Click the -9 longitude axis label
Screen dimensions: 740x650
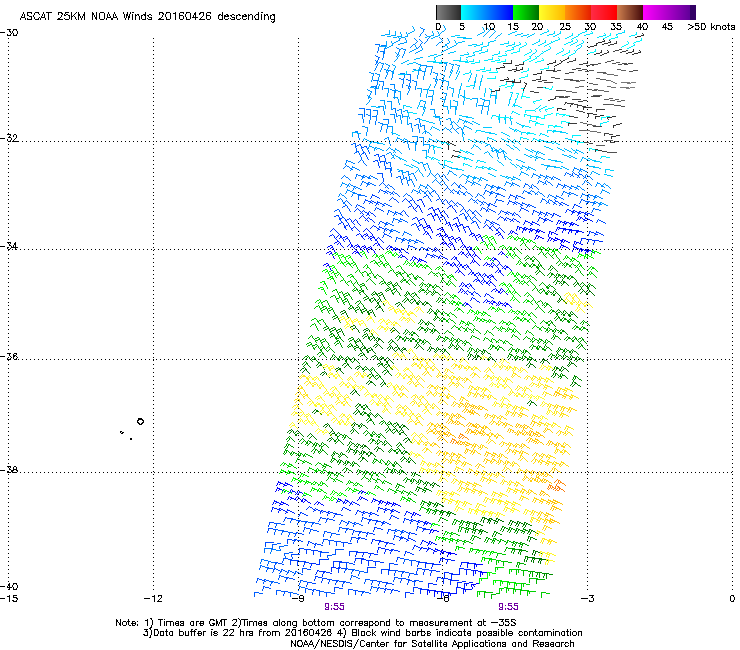pos(298,599)
